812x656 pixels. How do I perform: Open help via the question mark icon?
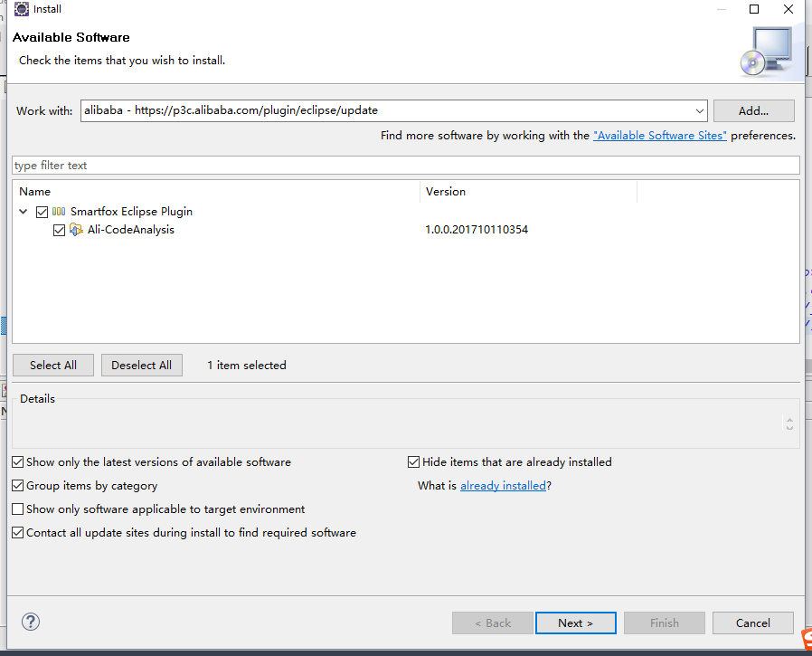coord(31,622)
